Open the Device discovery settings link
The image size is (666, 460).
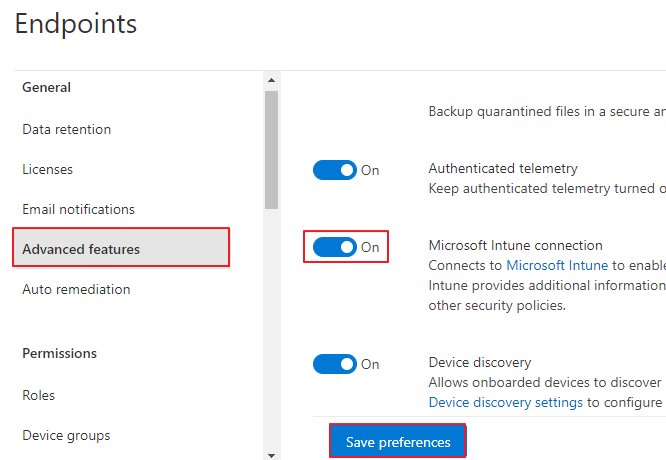coord(505,402)
